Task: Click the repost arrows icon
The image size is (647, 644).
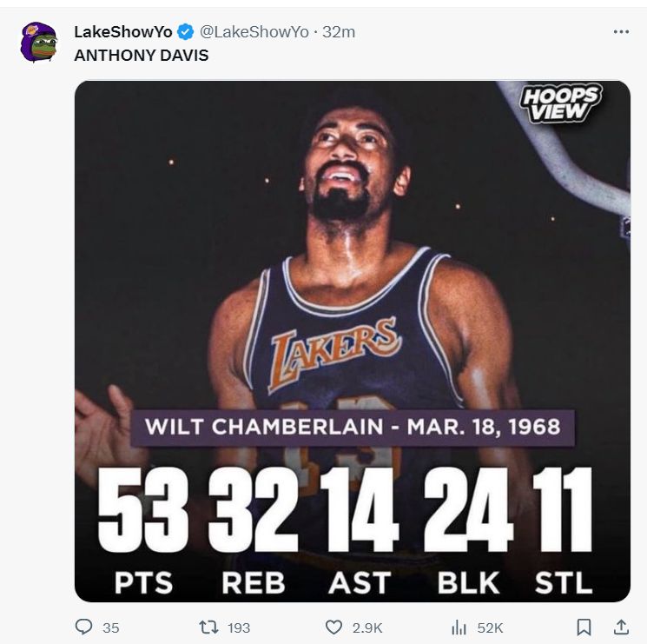Action: pos(208,627)
